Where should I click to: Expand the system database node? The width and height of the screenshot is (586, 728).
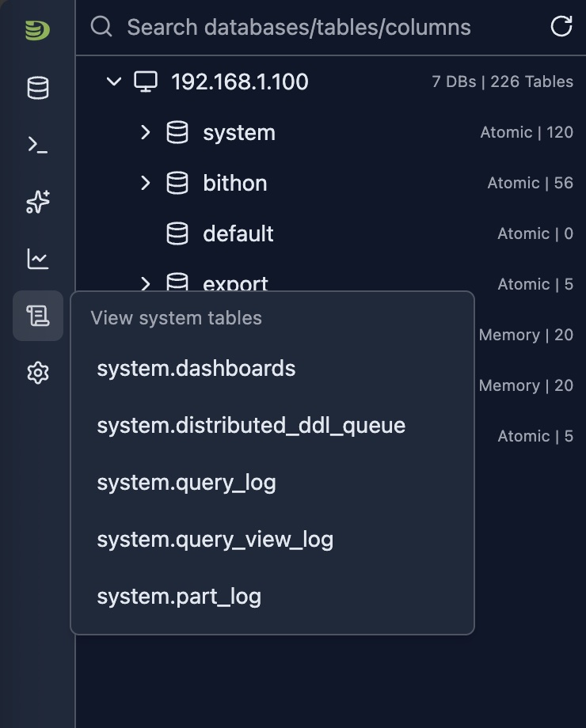(x=145, y=132)
